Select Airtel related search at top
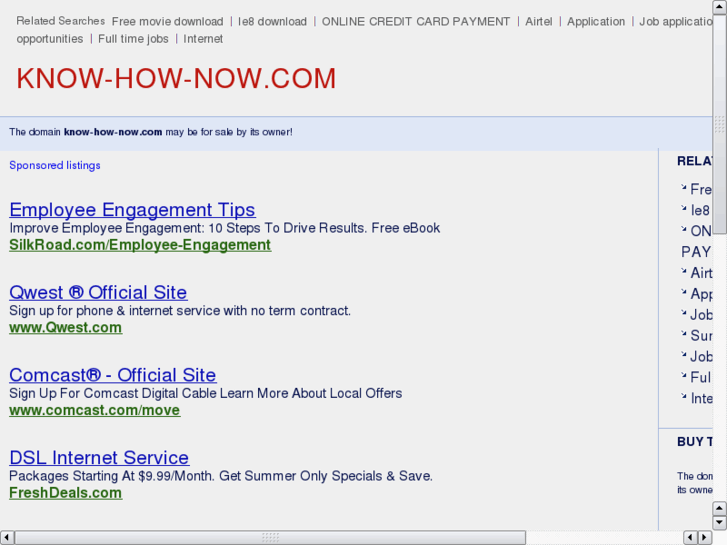 [x=539, y=21]
